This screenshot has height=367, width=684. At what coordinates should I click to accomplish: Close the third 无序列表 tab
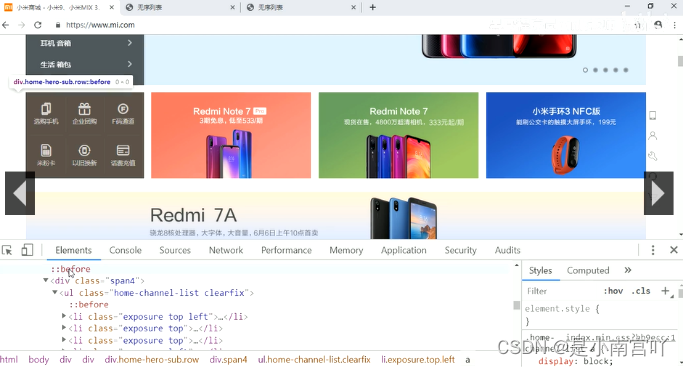[353, 7]
